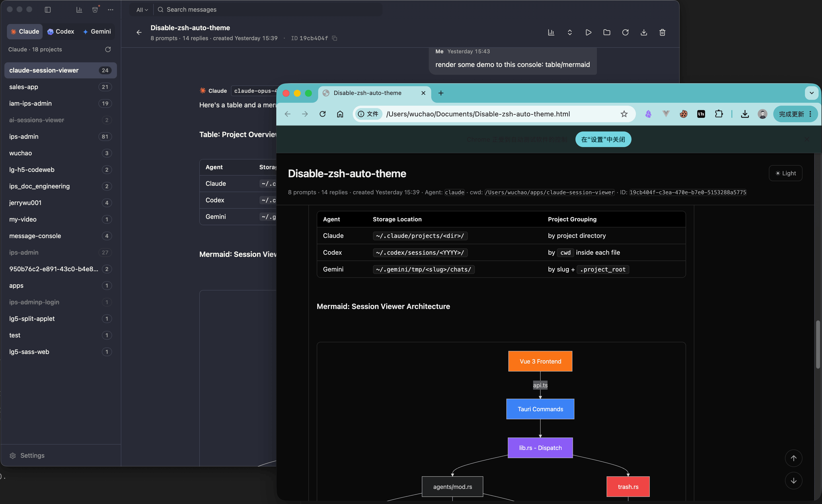The image size is (822, 504).
Task: Refresh the Claude projects list
Action: tap(108, 49)
